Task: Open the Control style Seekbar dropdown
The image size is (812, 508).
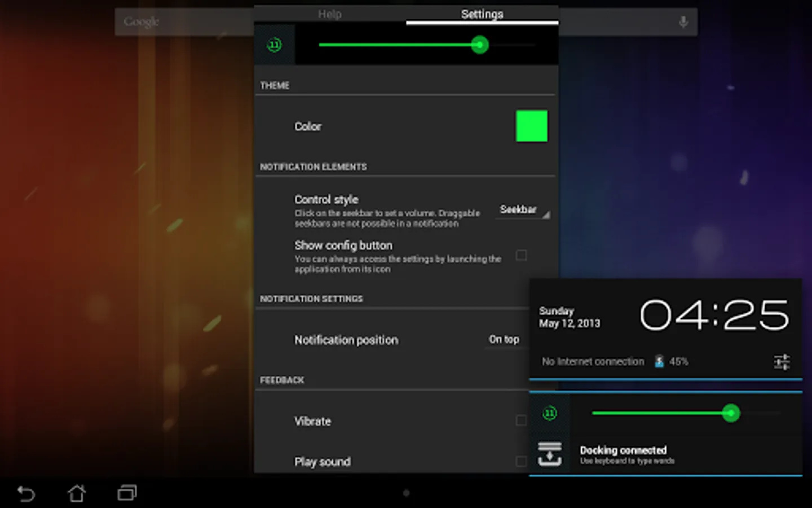Action: point(523,209)
